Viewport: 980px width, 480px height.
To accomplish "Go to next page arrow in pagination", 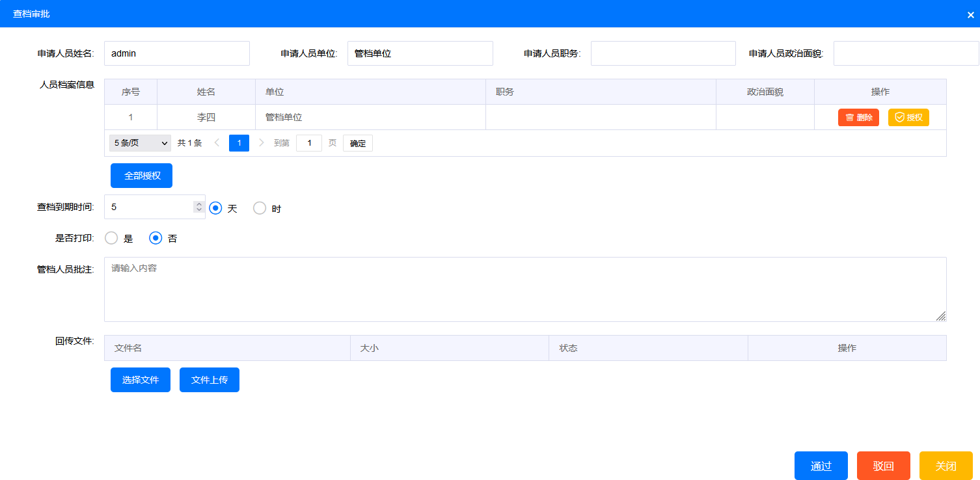I will (x=261, y=143).
